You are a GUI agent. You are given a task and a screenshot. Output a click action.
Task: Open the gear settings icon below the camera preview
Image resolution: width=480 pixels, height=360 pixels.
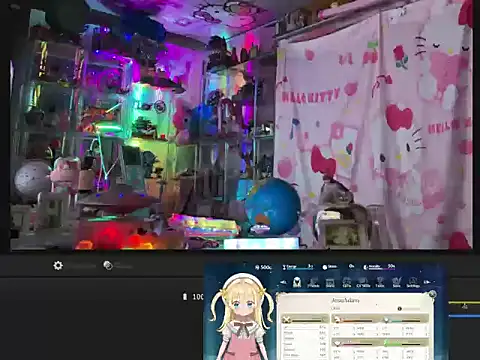click(x=58, y=266)
